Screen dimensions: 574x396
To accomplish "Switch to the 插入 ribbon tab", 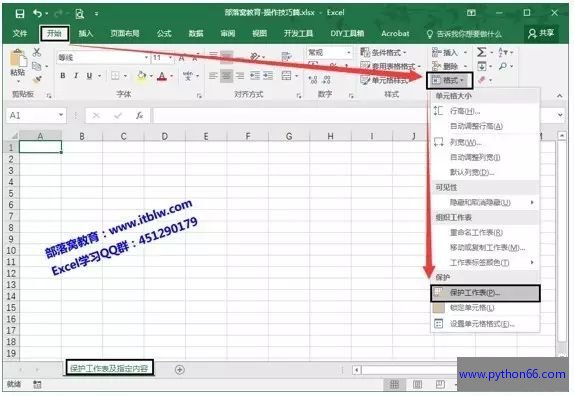I will tap(86, 34).
